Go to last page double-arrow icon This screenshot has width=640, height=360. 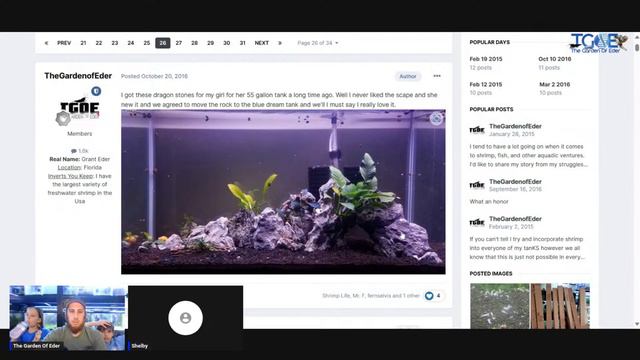pos(280,43)
